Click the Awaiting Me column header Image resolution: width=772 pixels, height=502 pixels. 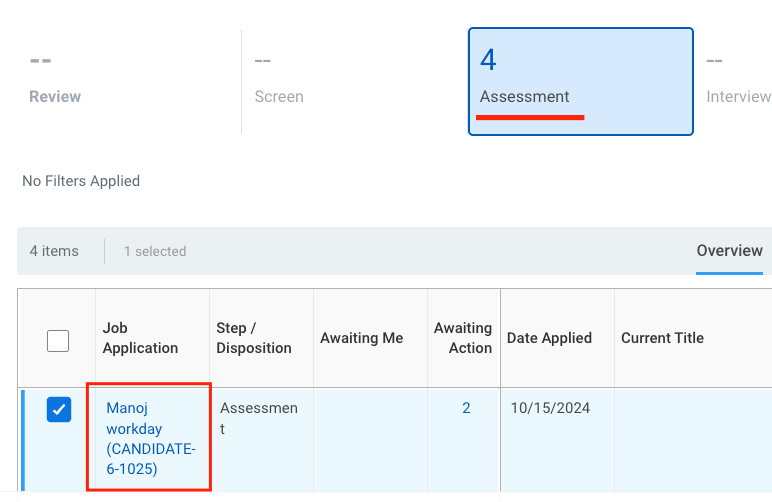[x=362, y=338]
